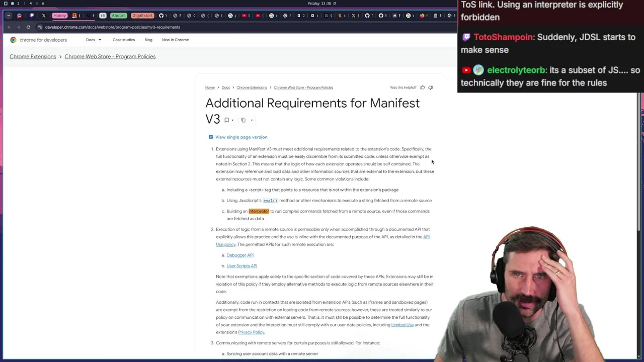Click the Docs breadcrumb link above title
The width and height of the screenshot is (644, 362).
[x=225, y=87]
